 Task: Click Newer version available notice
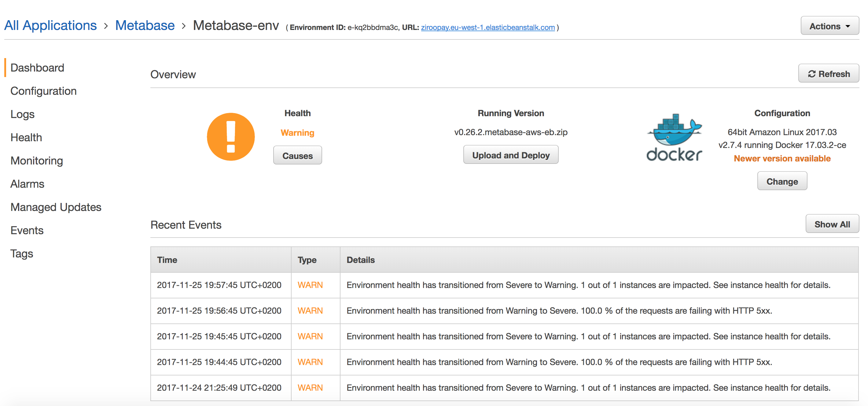tap(782, 158)
